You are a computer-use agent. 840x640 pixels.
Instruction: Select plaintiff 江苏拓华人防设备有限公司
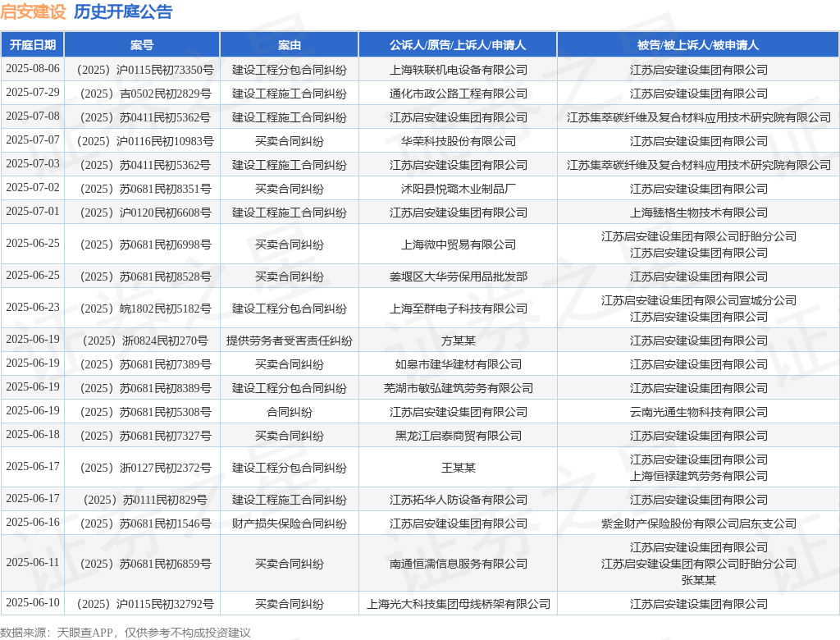458,500
